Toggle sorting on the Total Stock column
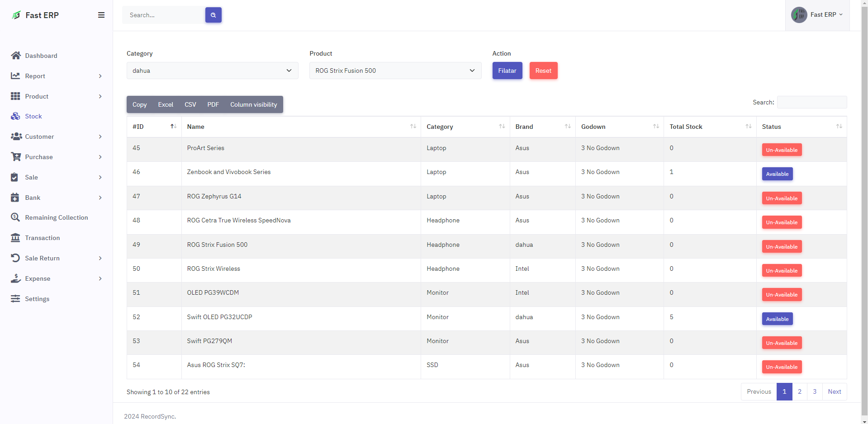Viewport: 868px width, 424px height. tap(709, 127)
